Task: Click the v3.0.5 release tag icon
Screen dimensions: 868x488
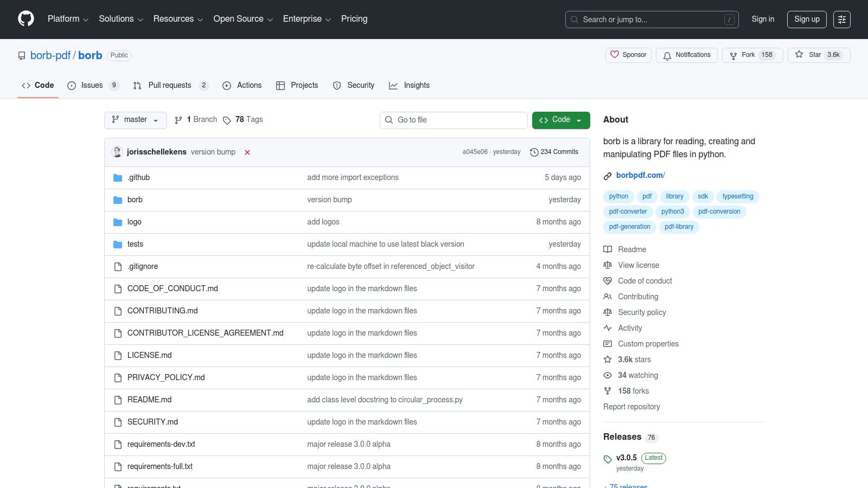Action: (x=607, y=459)
